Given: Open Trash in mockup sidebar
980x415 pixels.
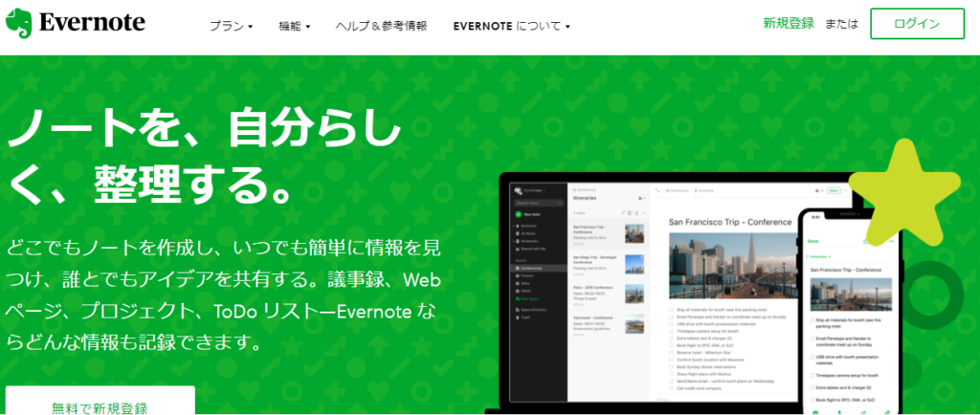Looking at the screenshot, I should click(x=523, y=317).
